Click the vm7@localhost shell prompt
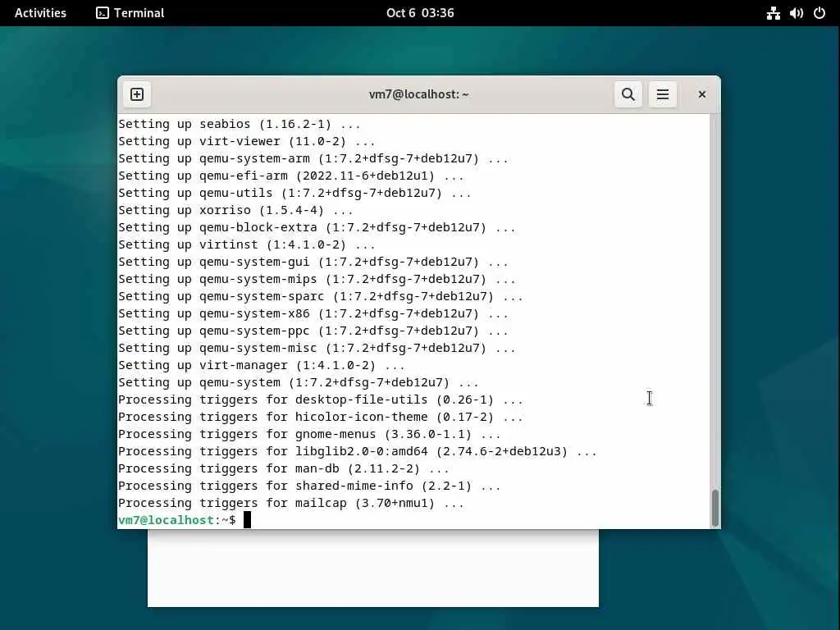 coord(177,520)
